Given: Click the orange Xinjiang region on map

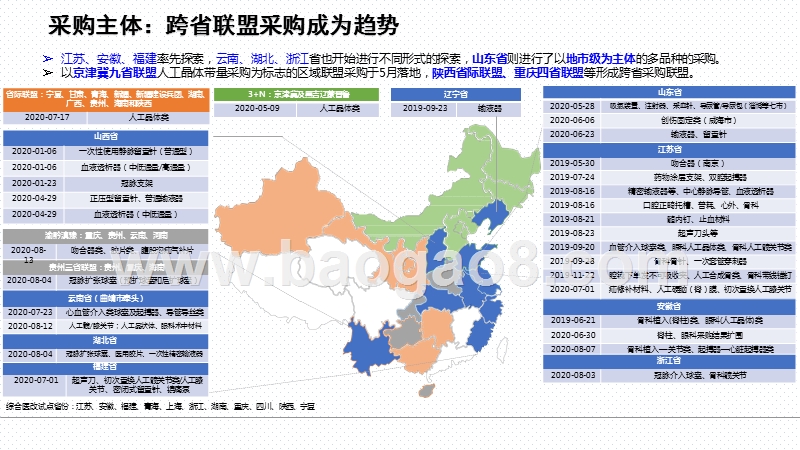Looking at the screenshot, I should (278, 210).
